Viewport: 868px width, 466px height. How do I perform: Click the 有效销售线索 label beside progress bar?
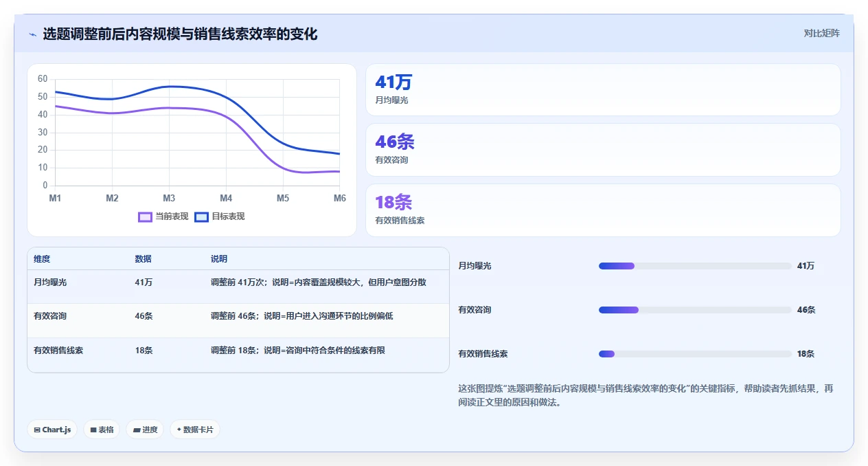[x=483, y=354]
